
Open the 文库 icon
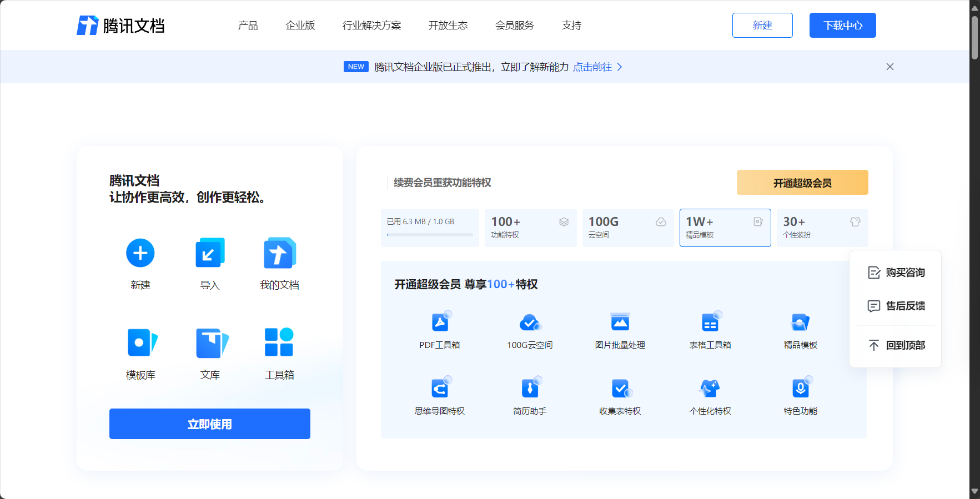212,342
